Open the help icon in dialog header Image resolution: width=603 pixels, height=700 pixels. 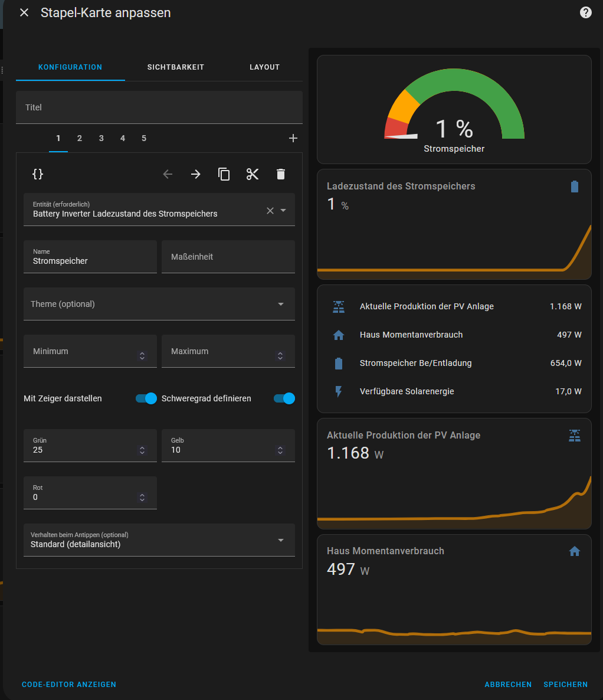(585, 12)
